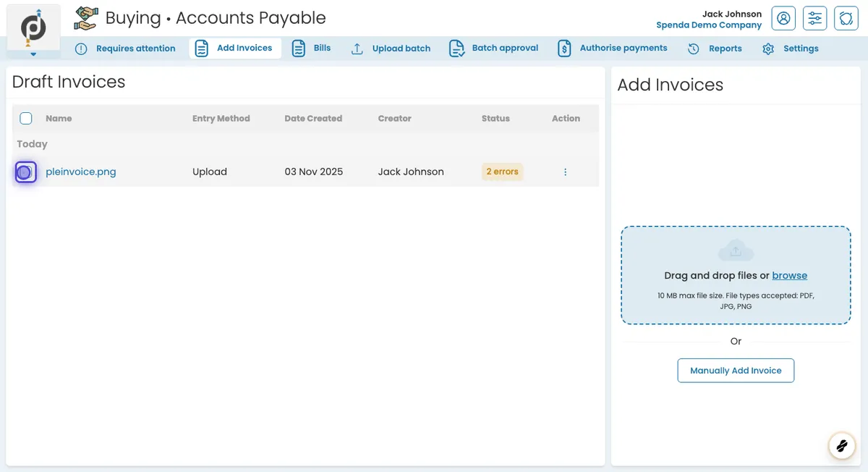Go to the Bills tab
The height and width of the screenshot is (472, 868).
click(311, 49)
